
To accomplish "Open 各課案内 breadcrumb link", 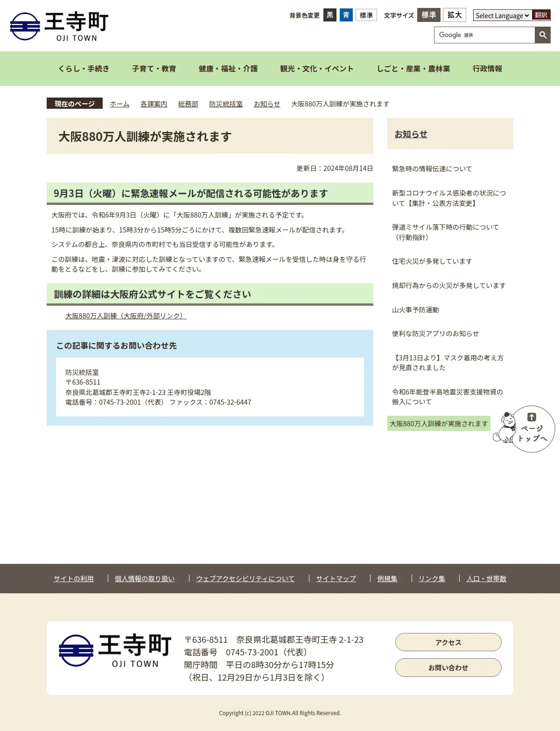I will pos(154,104).
